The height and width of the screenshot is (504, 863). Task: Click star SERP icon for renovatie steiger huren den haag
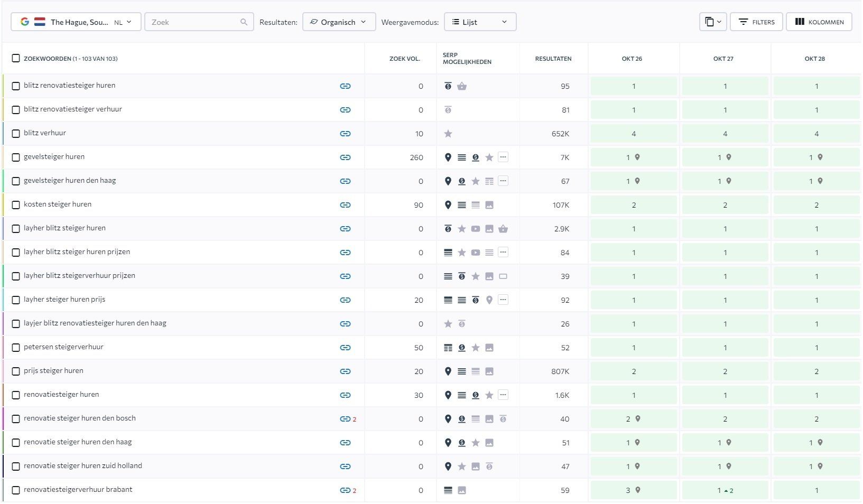point(476,443)
